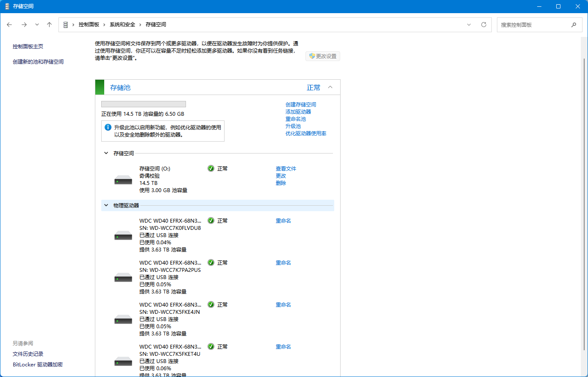Click the info icon in upgrade notice
Viewport: 588px width, 377px height.
[108, 127]
